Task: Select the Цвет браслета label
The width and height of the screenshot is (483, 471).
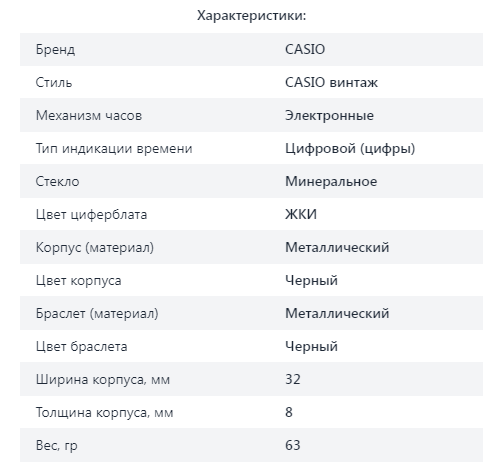Action: (x=81, y=346)
